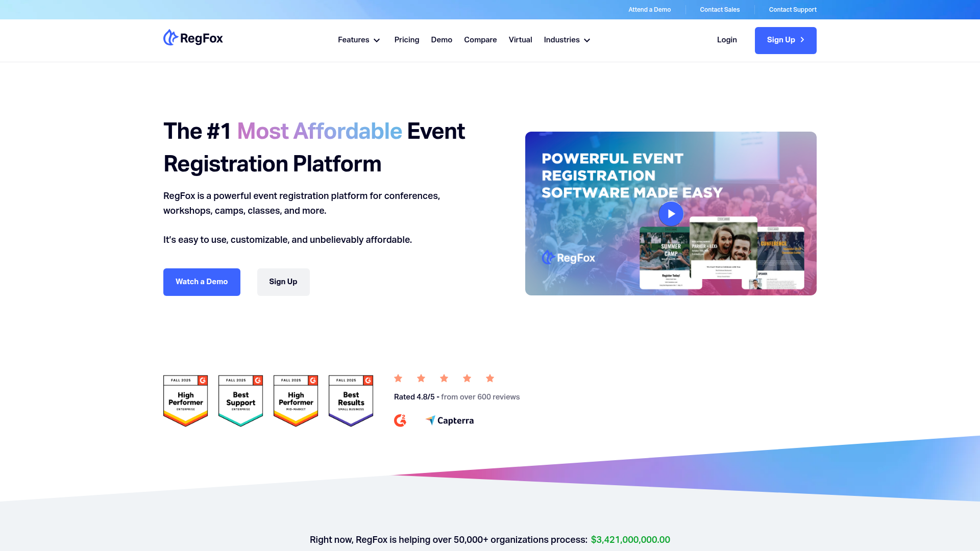Click the Best Results Small Business badge
The image size is (980, 551).
click(x=350, y=400)
